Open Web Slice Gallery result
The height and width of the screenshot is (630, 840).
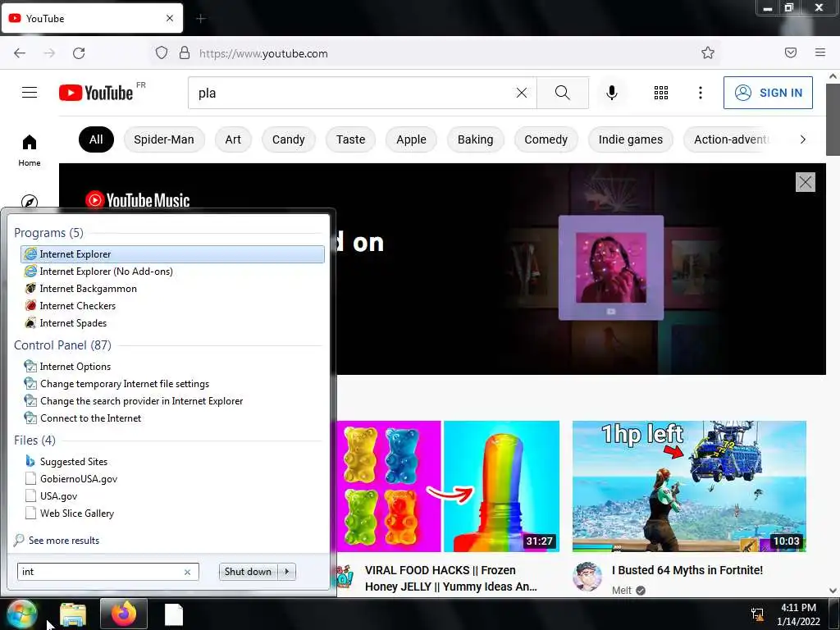coord(172,513)
